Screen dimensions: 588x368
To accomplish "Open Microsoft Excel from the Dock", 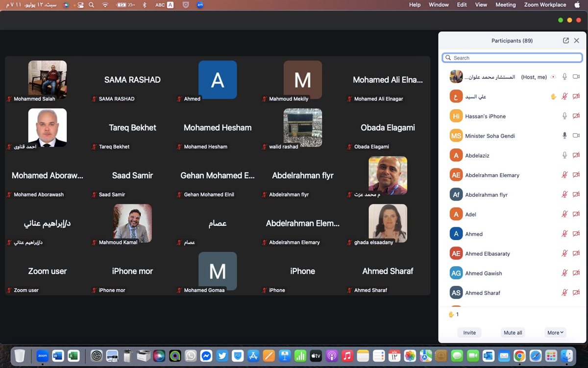I will (x=73, y=356).
